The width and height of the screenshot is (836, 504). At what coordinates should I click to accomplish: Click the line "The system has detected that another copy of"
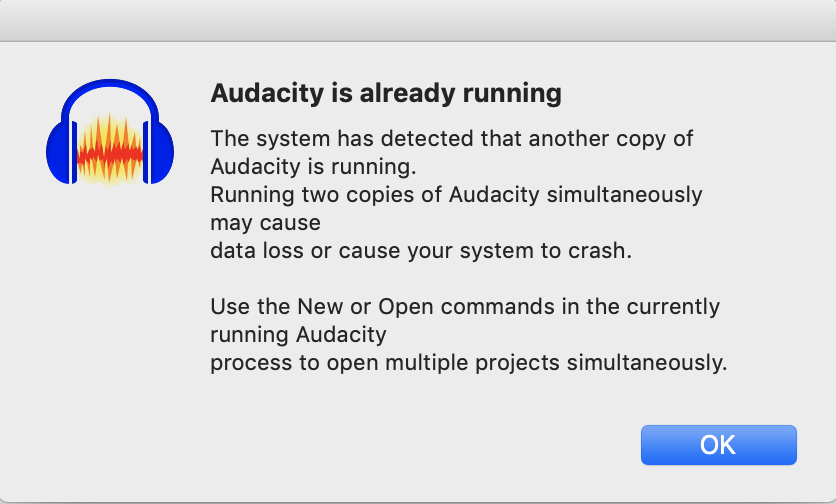(452, 139)
